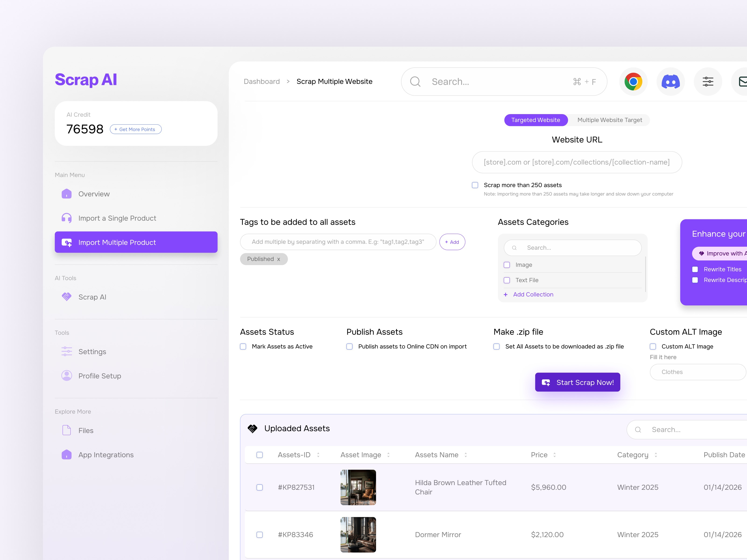Click the Website URL input field
The height and width of the screenshot is (560, 747).
click(x=577, y=162)
